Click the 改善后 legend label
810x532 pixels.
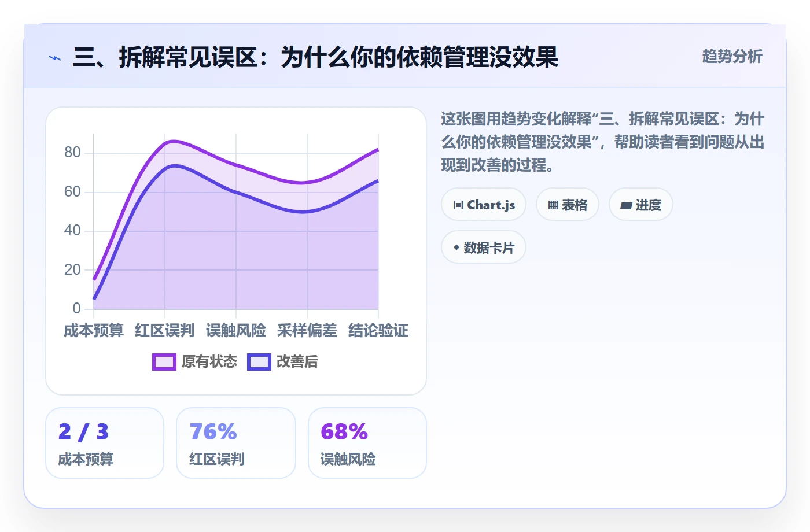point(297,362)
